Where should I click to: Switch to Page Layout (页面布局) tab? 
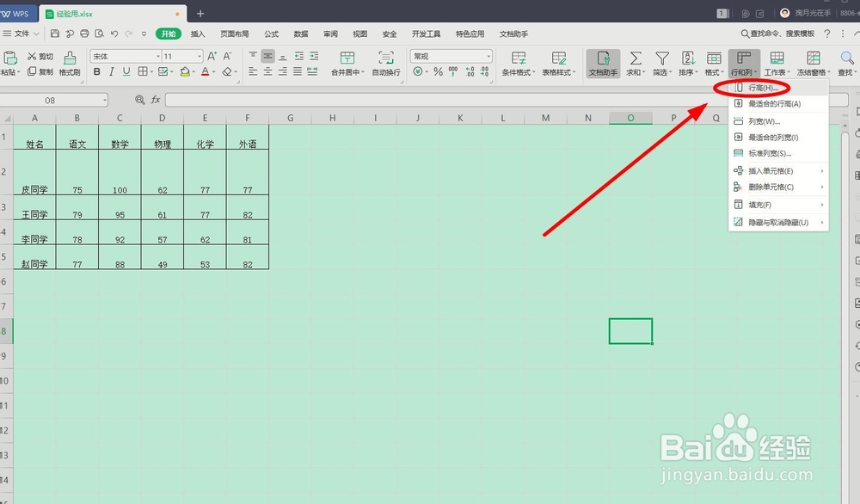click(234, 34)
